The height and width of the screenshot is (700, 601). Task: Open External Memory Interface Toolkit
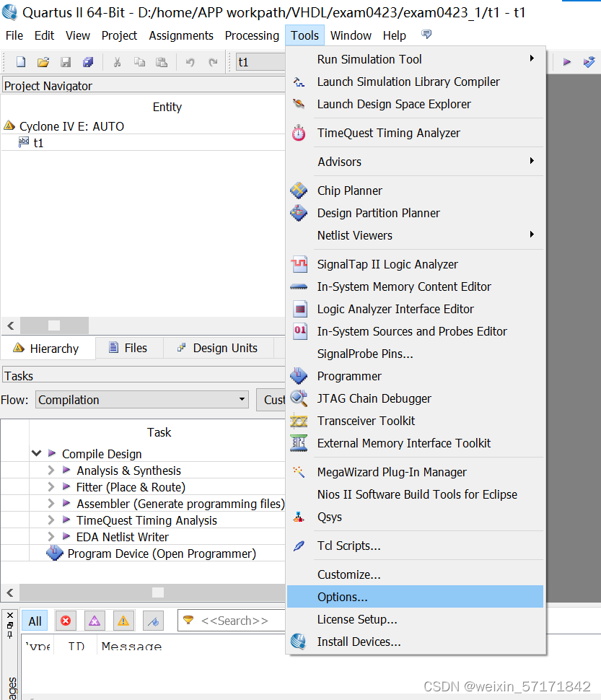click(x=415, y=443)
